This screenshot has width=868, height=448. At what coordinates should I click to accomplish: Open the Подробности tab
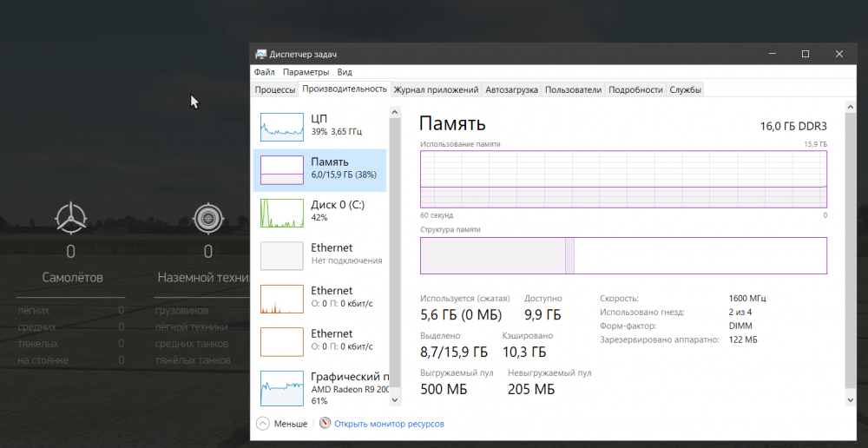[635, 89]
